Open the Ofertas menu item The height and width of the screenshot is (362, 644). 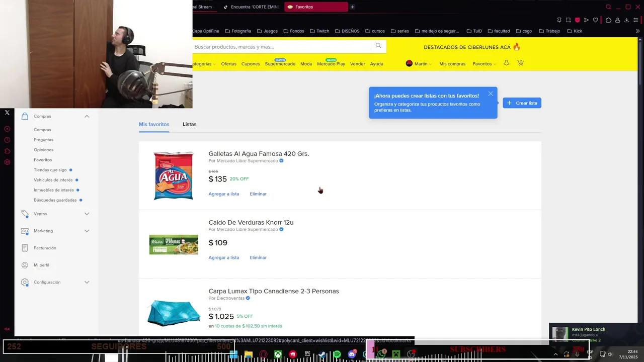(228, 64)
